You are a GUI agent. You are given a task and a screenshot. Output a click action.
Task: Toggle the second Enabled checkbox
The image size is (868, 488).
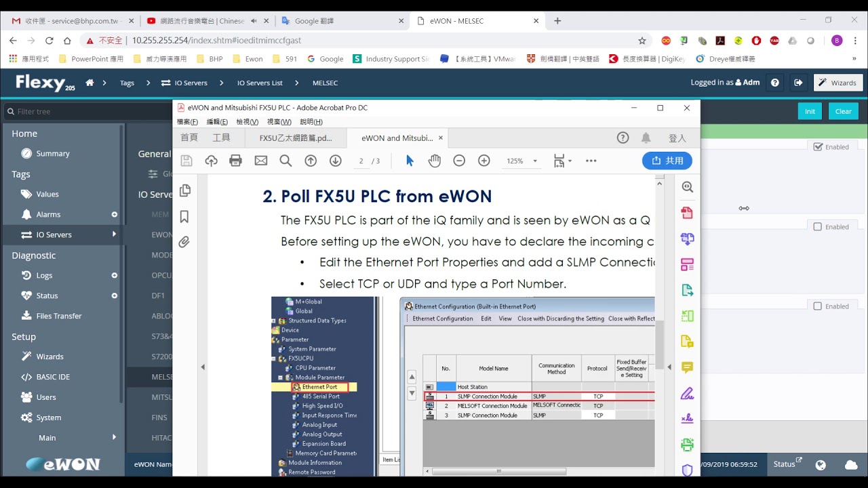click(818, 227)
